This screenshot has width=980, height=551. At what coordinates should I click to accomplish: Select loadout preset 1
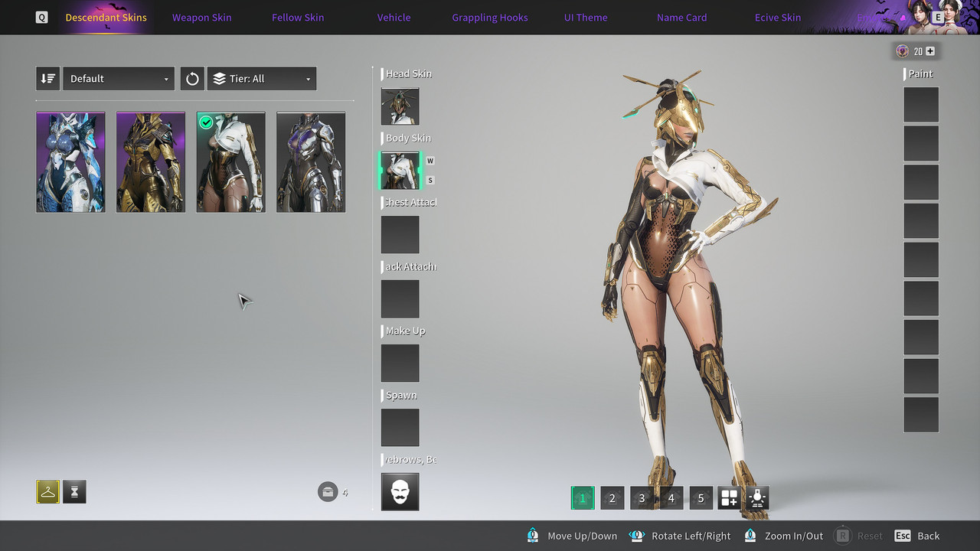pyautogui.click(x=583, y=498)
